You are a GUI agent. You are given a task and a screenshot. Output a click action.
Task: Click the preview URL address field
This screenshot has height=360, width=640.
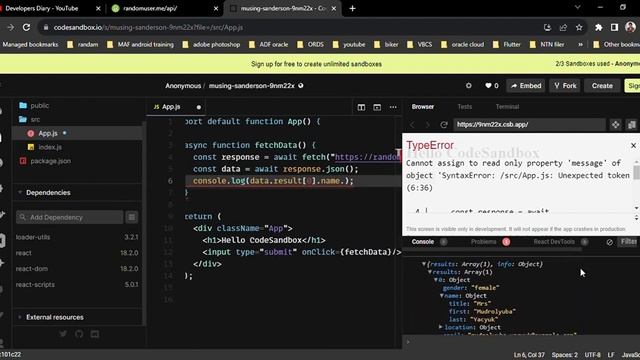529,124
